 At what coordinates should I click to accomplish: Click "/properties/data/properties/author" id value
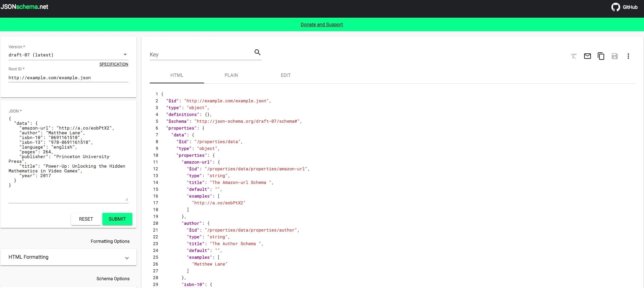click(251, 230)
